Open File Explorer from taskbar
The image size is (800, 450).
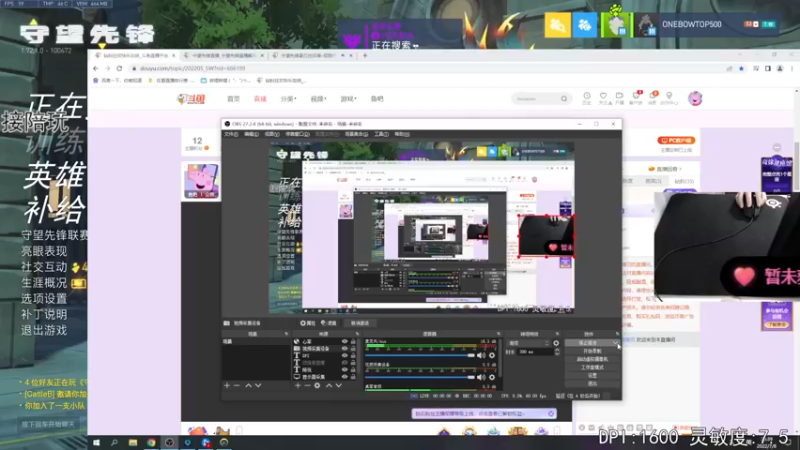tap(133, 442)
